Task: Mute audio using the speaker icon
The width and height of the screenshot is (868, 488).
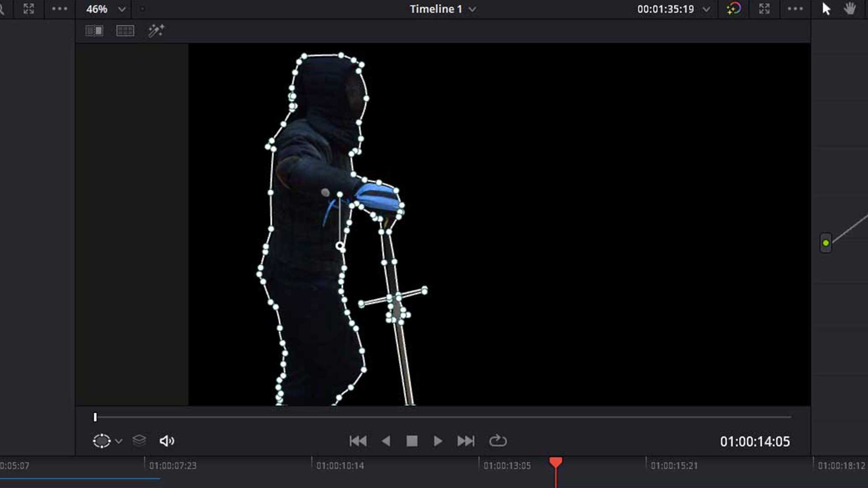Action: coord(166,441)
